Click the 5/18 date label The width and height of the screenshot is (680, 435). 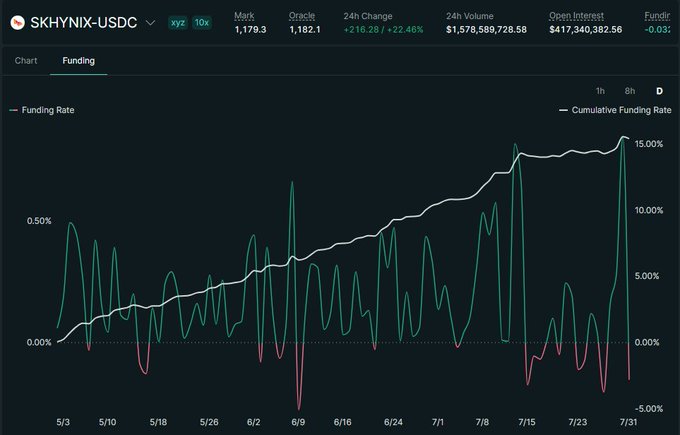point(158,422)
